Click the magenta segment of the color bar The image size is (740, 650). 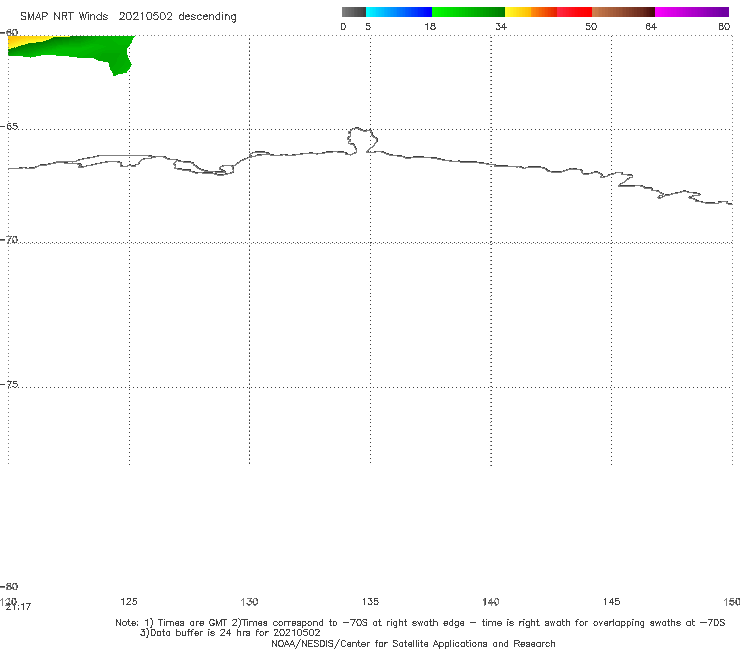(x=692, y=12)
